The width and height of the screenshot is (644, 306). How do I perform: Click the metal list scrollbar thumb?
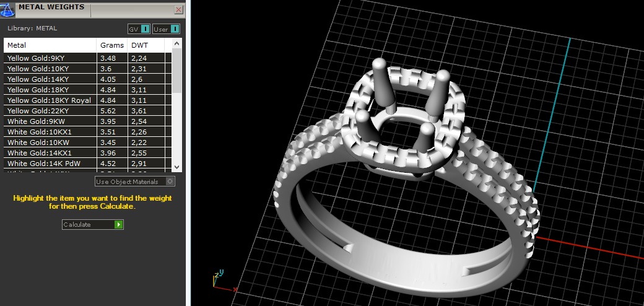176,70
